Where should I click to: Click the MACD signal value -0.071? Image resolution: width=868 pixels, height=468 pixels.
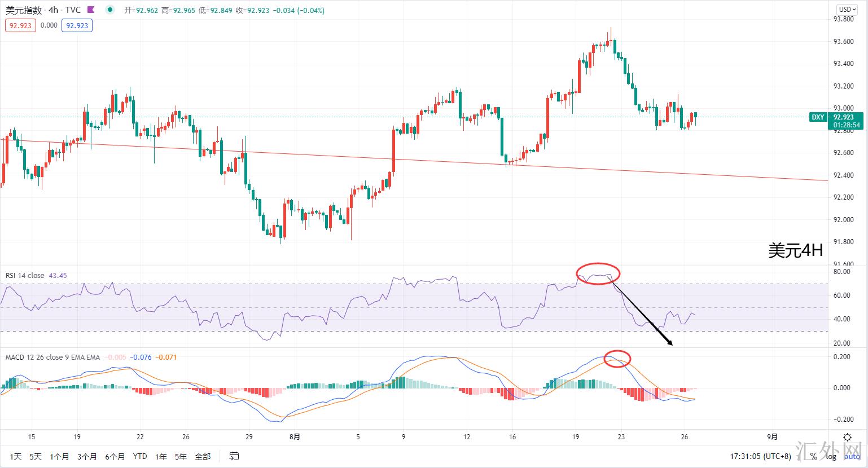(166, 357)
